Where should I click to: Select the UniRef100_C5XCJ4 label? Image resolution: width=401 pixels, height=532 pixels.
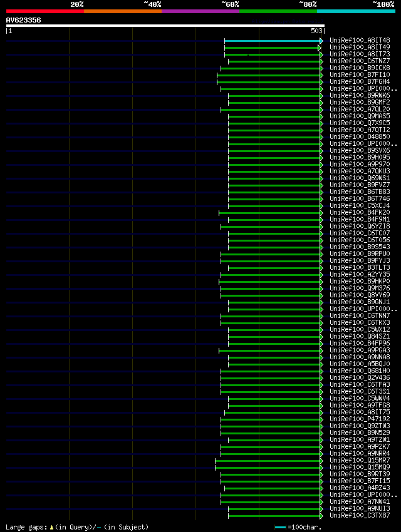(360, 206)
